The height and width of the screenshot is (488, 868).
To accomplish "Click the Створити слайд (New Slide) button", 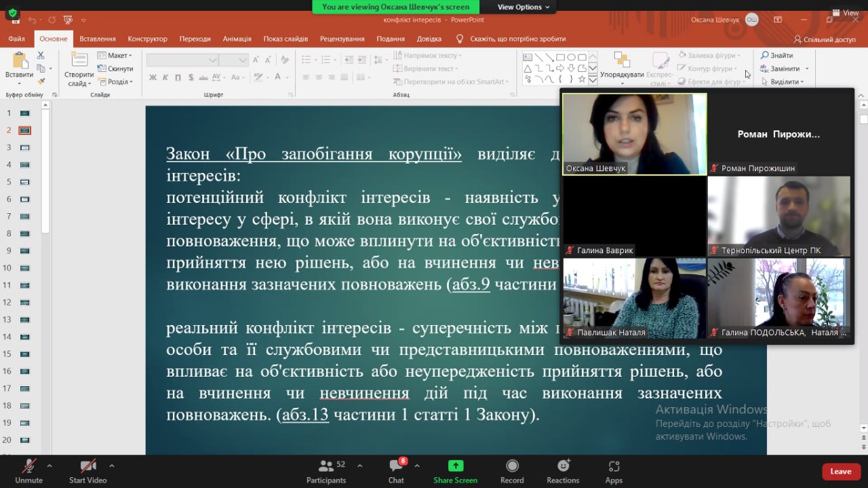I will pyautogui.click(x=79, y=69).
